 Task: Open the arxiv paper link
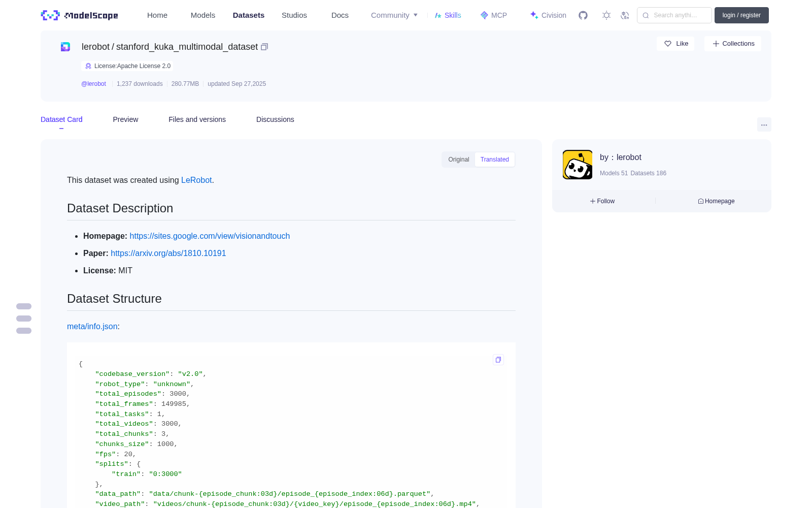tap(168, 253)
